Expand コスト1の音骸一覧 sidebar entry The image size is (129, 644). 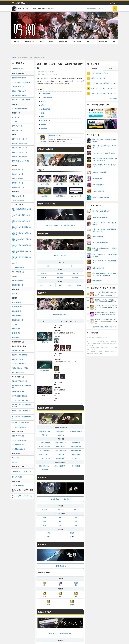pos(23,267)
